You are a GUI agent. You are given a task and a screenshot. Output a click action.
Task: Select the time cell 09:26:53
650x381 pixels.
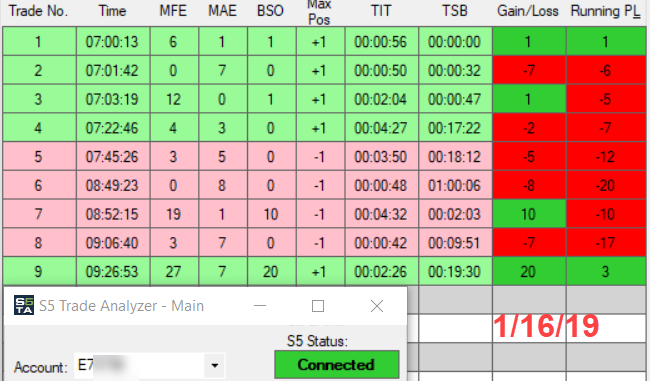tap(112, 272)
